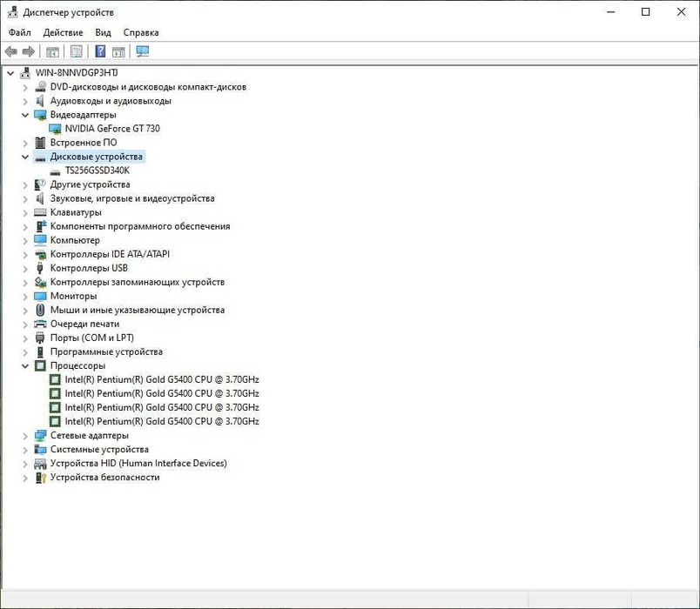The image size is (700, 609).
Task: Select the NVIDIA GeForce GT 730 entry
Action: (112, 129)
